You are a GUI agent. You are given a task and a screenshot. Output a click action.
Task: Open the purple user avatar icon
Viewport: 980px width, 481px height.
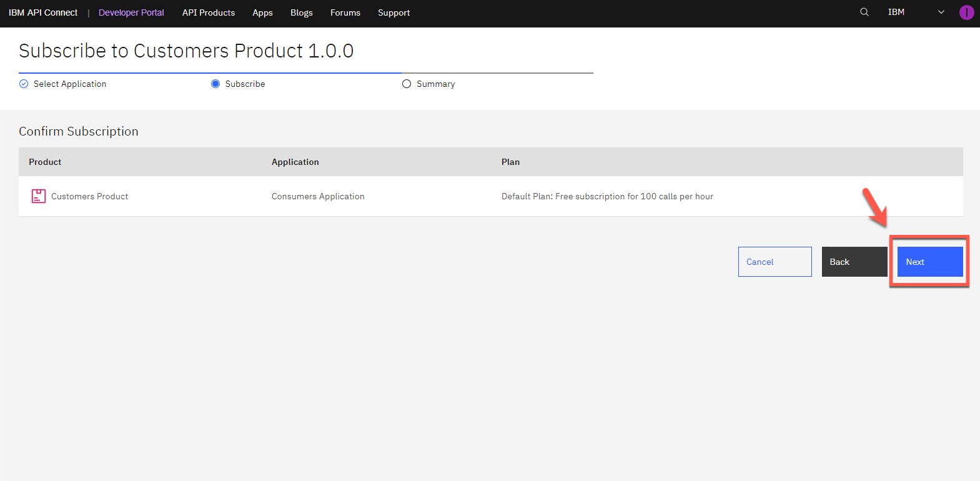click(x=966, y=12)
